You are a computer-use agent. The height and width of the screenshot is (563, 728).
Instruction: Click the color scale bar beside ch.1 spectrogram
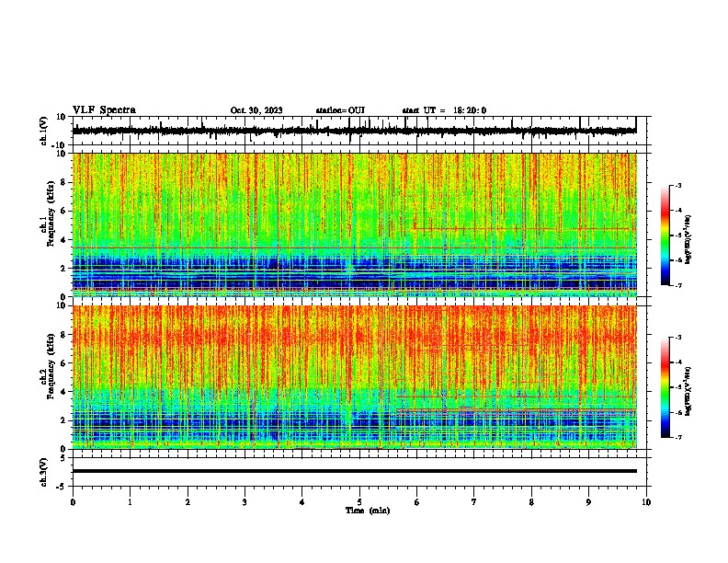[665, 236]
